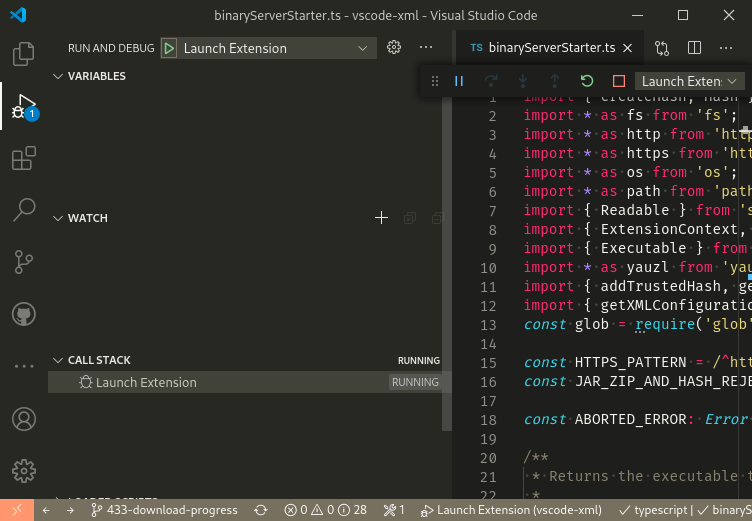Open the Manage gear menu
The width and height of the screenshot is (752, 521).
click(24, 471)
